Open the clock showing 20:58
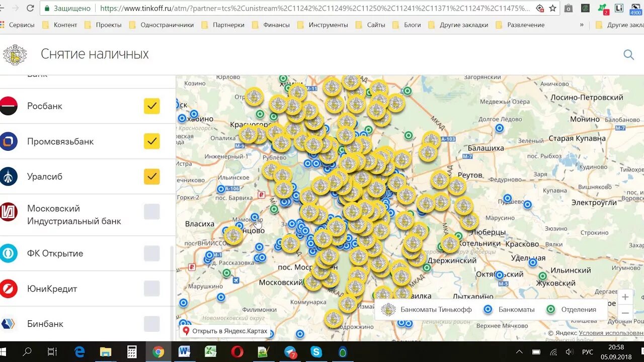The height and width of the screenshot is (362, 644). pos(616,347)
